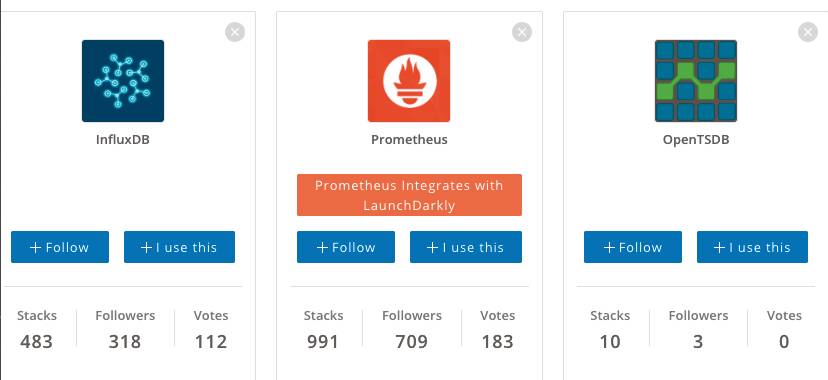
Task: Follow OpenTSDB
Action: coord(633,247)
